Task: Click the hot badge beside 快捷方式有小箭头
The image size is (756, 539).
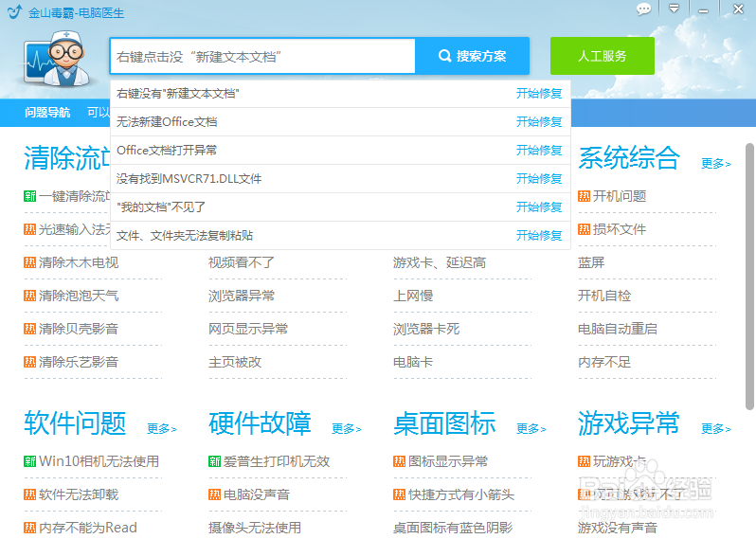Action: (399, 494)
